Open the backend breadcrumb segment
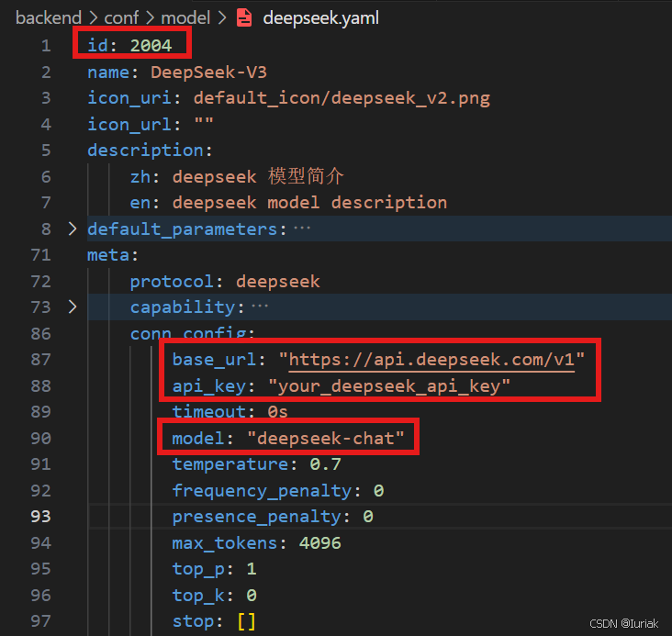This screenshot has height=636, width=672. pos(49,18)
